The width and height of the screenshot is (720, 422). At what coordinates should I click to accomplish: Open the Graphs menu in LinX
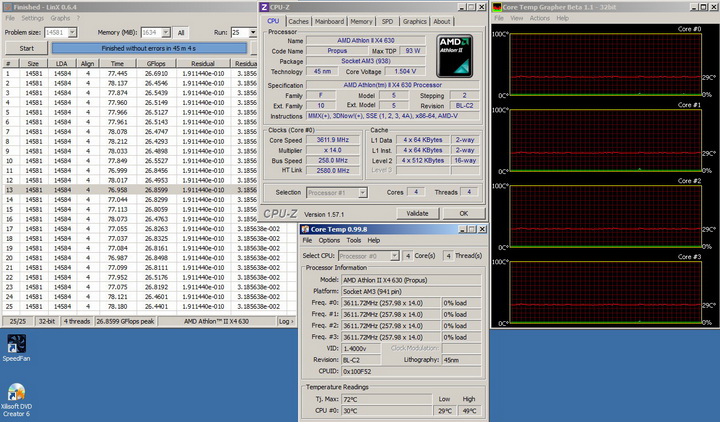coord(60,18)
